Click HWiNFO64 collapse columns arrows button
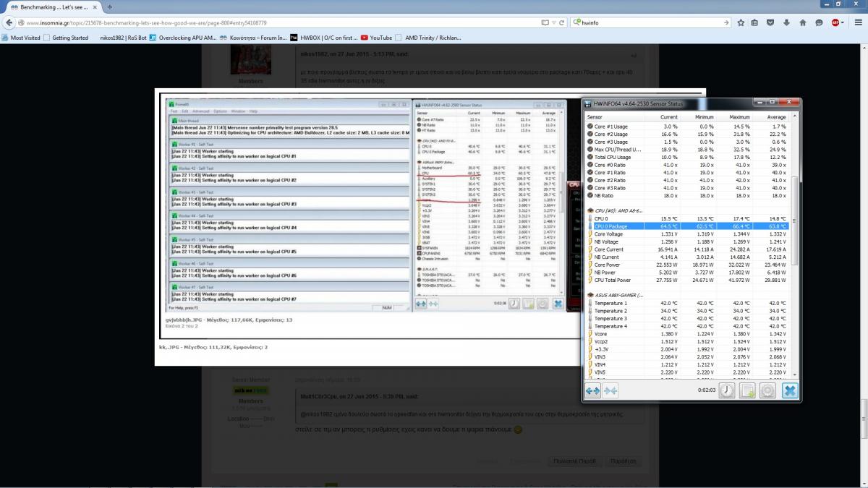This screenshot has width=868, height=488. pos(610,390)
